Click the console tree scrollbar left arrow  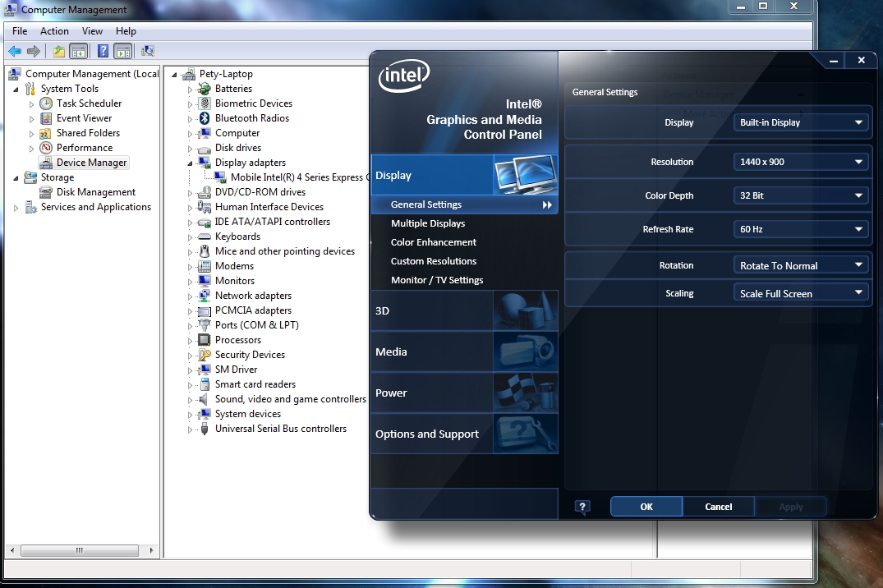(x=12, y=550)
